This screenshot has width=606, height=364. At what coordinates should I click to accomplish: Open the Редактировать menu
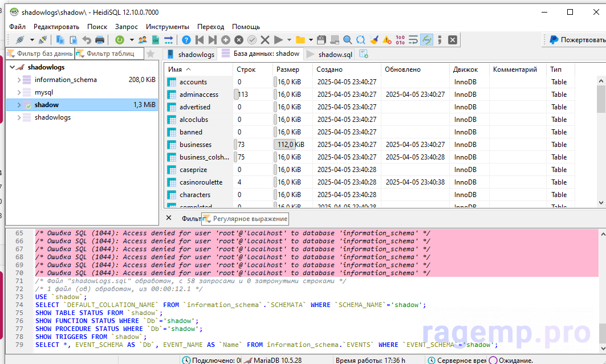56,27
